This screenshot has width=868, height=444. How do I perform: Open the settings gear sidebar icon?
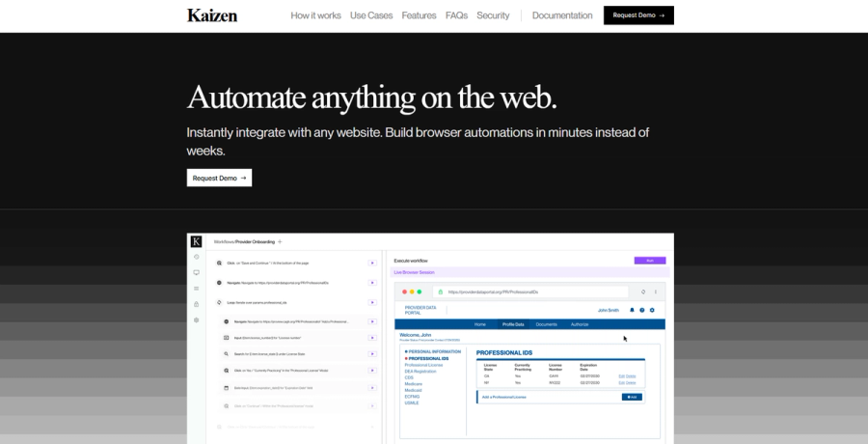click(x=196, y=319)
